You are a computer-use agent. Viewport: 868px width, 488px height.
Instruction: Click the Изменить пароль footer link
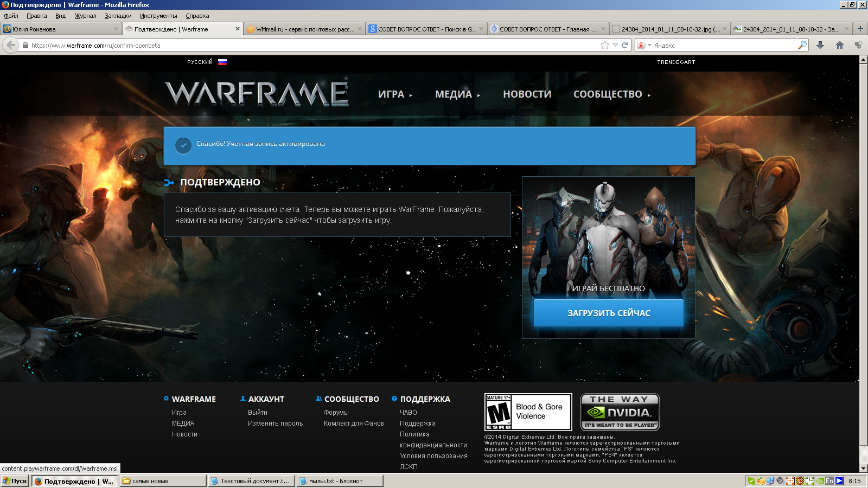[x=275, y=423]
